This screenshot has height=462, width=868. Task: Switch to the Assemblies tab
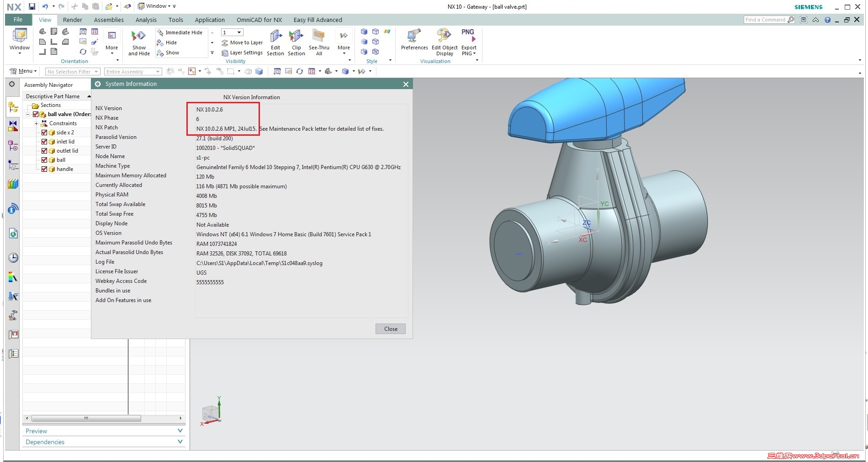point(109,20)
